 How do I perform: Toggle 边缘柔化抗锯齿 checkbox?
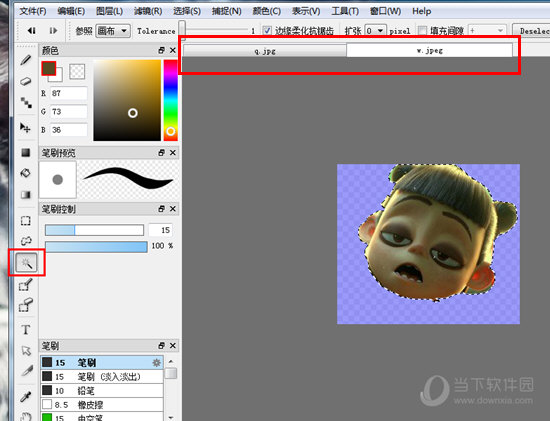click(267, 31)
